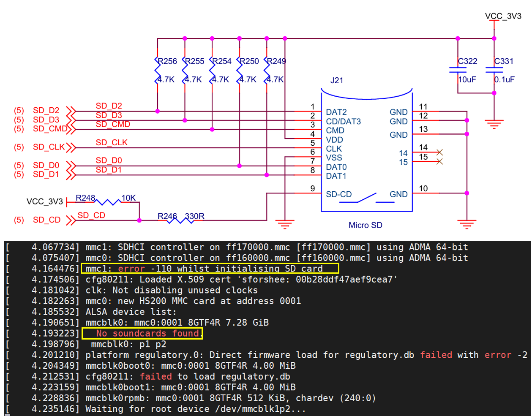The height and width of the screenshot is (416, 532).
Task: Click pin number 10 on J21
Action: 423,189
